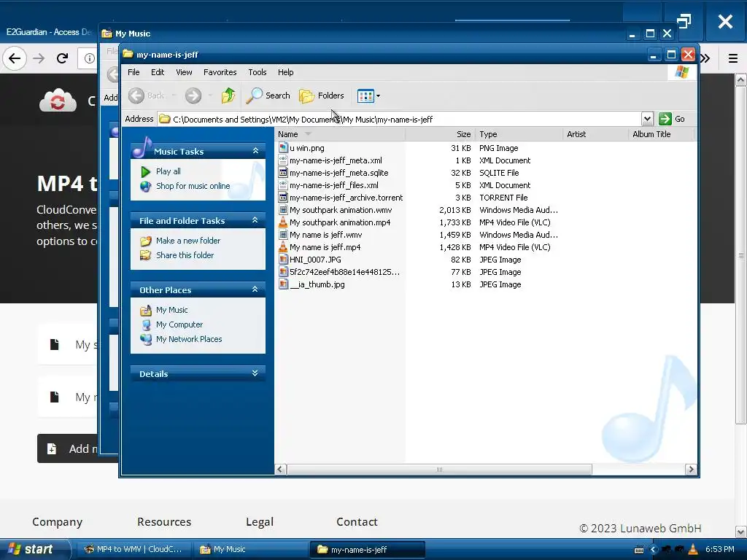Click the Play all link

[169, 171]
